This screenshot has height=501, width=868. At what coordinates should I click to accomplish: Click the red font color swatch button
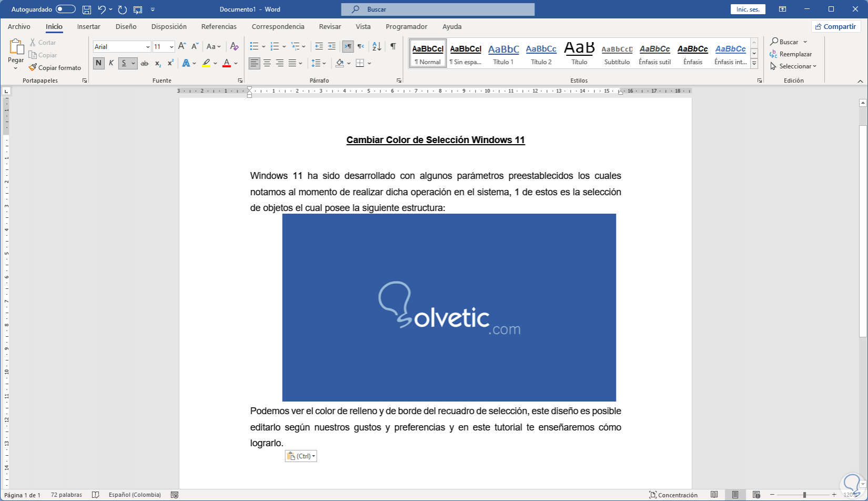pyautogui.click(x=227, y=63)
